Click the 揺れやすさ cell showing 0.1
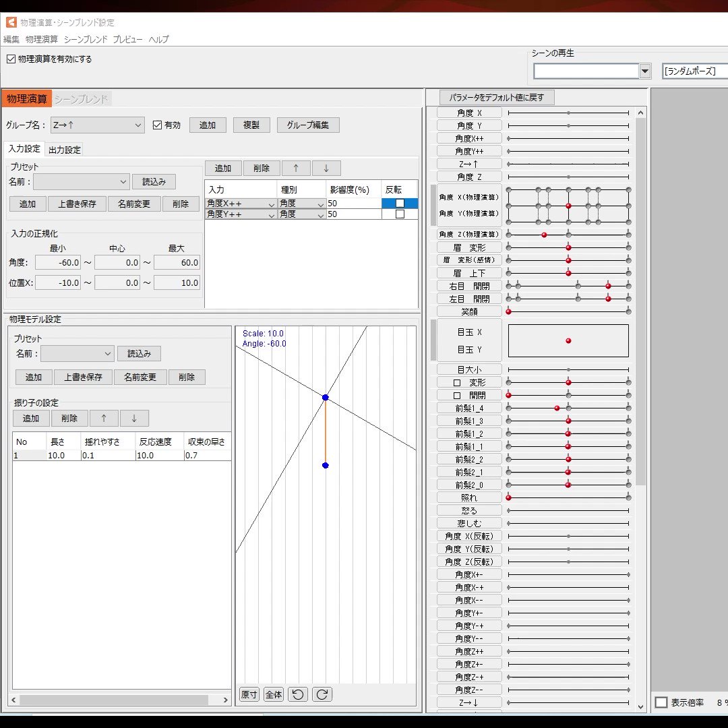728x728 pixels. (x=108, y=456)
